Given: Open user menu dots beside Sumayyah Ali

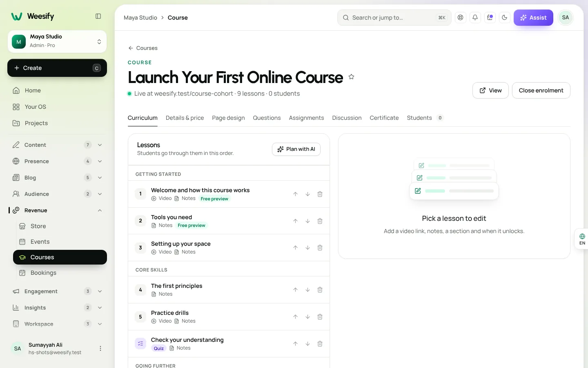Looking at the screenshot, I should (100, 348).
